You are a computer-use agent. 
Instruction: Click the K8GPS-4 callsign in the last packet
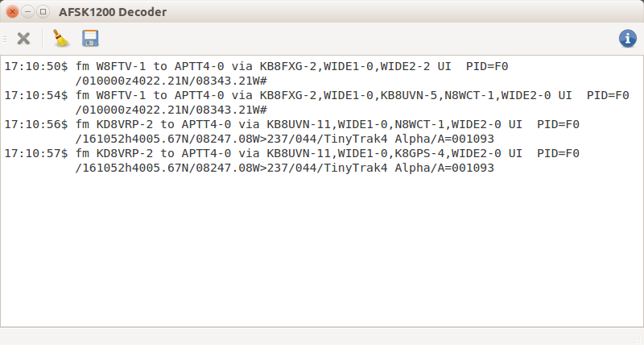tap(419, 153)
